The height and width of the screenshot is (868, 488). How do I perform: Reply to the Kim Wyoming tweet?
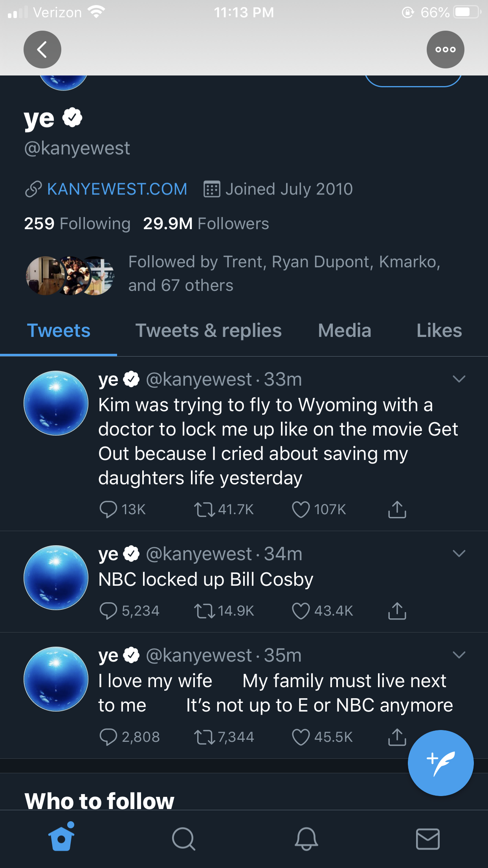point(108,509)
